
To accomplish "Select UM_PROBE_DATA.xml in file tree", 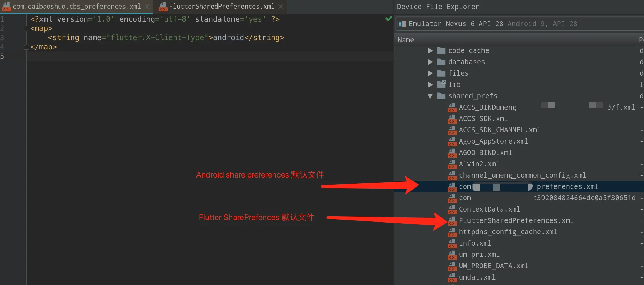I will click(x=493, y=266).
